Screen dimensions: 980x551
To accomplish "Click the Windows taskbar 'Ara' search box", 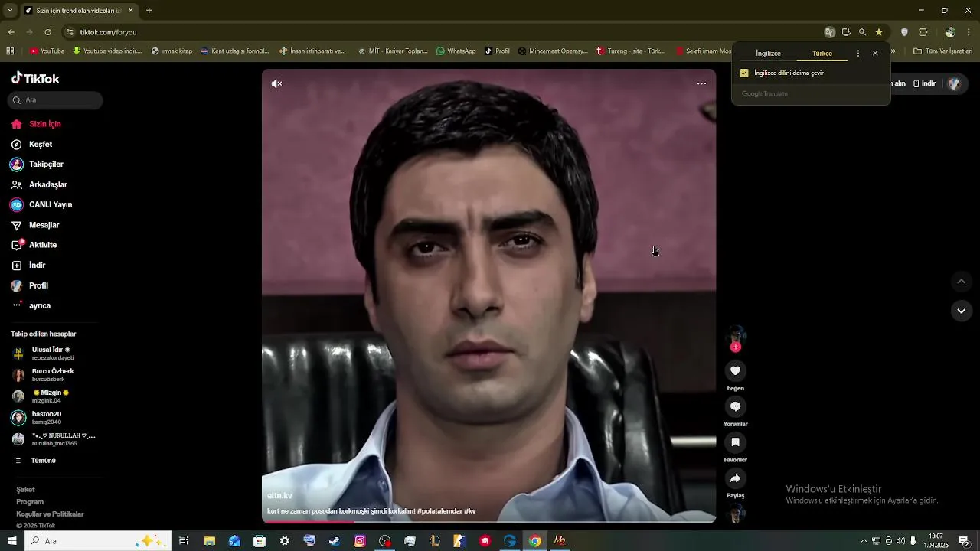I will (x=98, y=541).
